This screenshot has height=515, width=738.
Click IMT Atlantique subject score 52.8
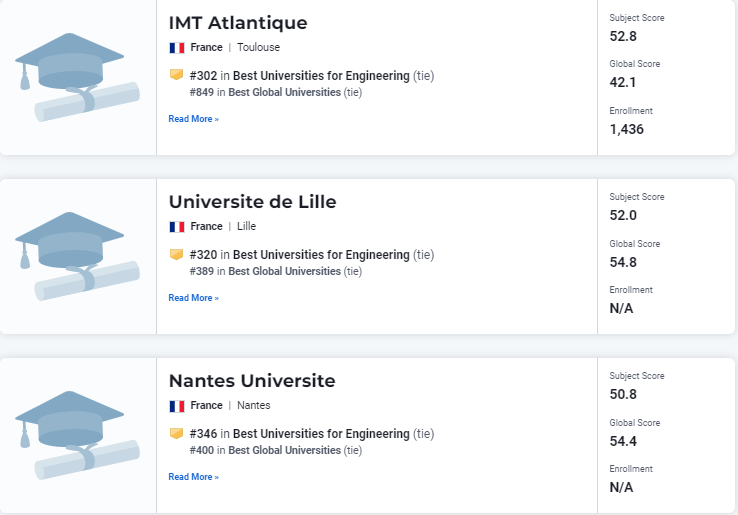pyautogui.click(x=623, y=36)
